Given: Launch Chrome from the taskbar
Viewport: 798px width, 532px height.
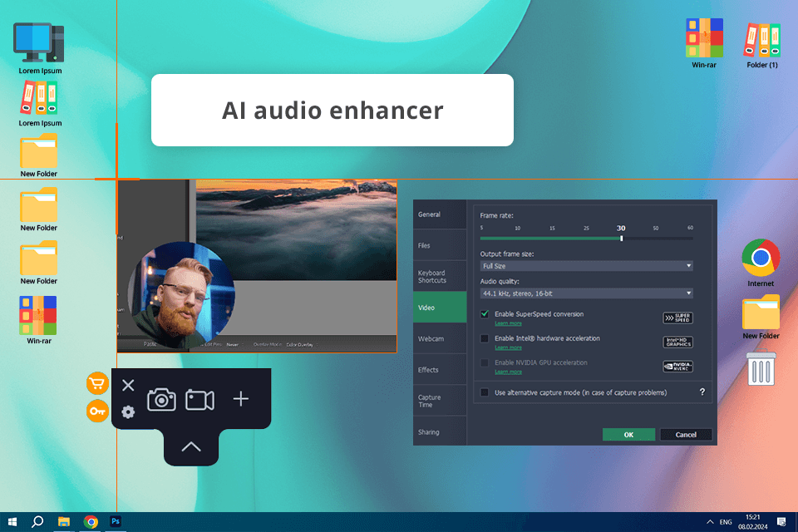Looking at the screenshot, I should (x=91, y=522).
